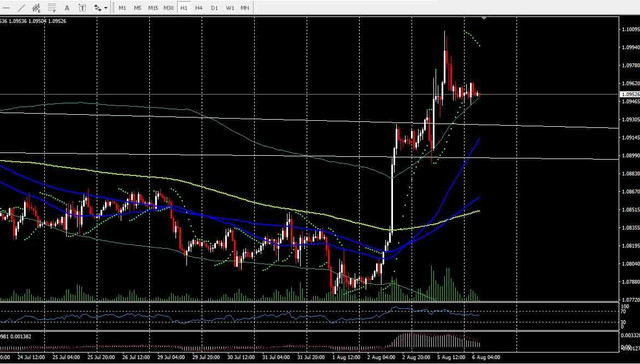Switch to MN monthly timeframe
Image resolution: width=640 pixels, height=364 pixels.
[244, 8]
